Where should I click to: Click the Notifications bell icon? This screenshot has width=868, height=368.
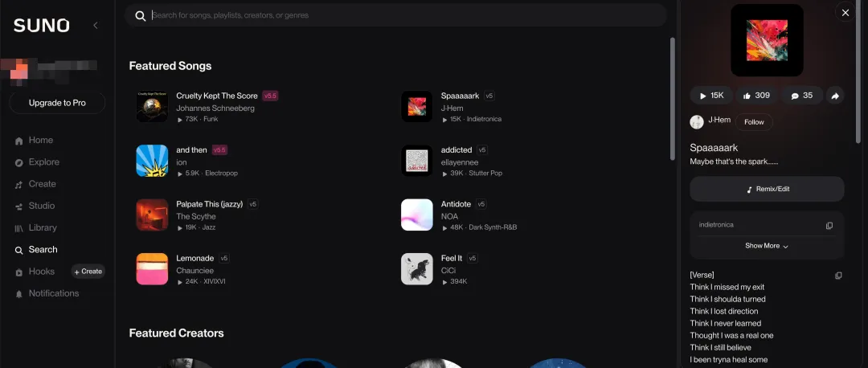point(18,294)
